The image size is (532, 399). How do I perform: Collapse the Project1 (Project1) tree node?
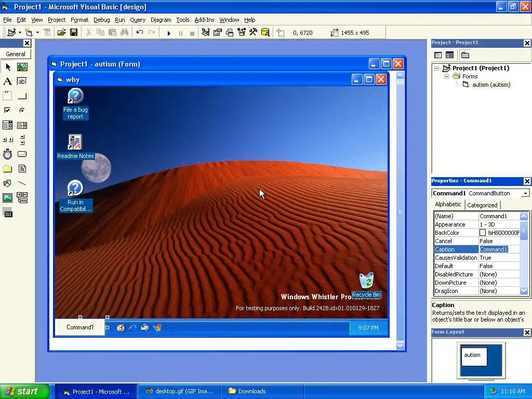437,68
